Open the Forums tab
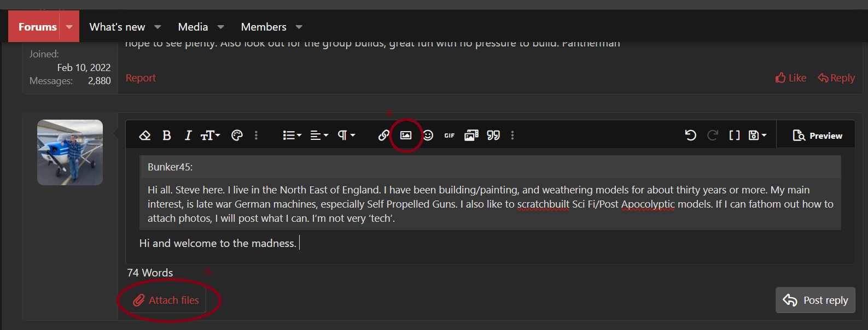868x330 pixels. click(38, 27)
